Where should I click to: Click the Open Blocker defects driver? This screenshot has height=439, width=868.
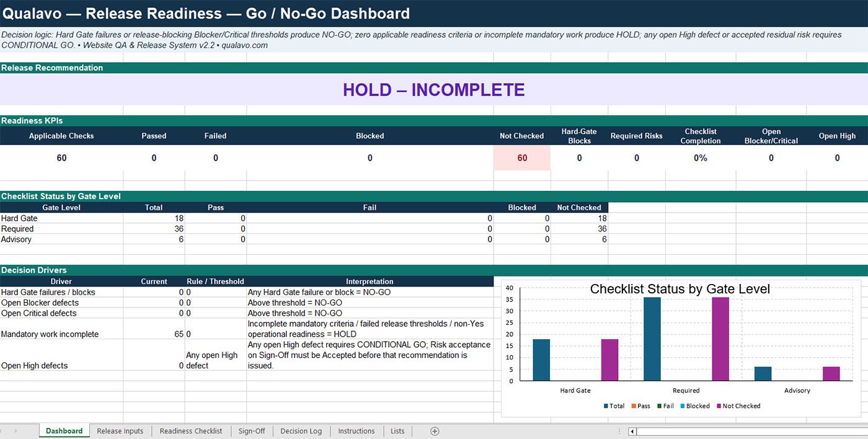tap(61, 303)
